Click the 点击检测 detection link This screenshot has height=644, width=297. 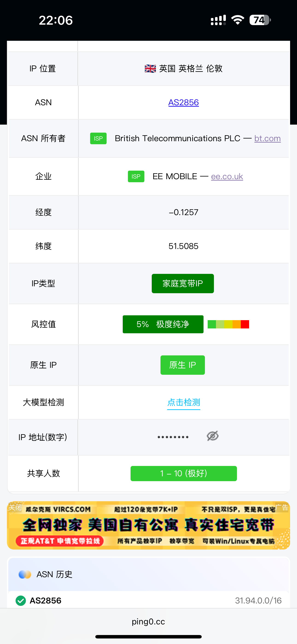coord(183,403)
